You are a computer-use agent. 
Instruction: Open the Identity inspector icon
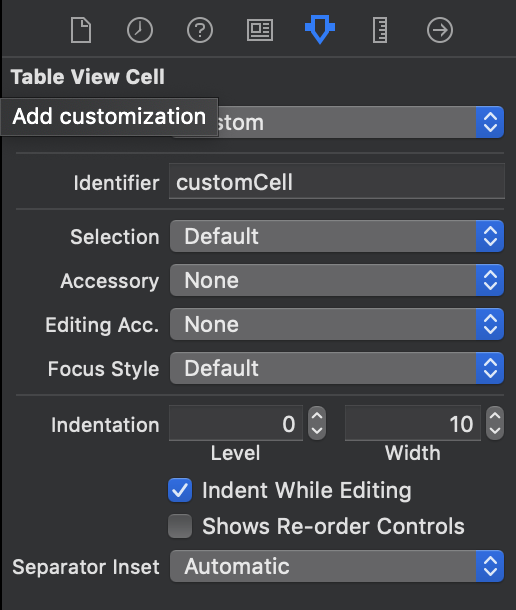coord(260,30)
